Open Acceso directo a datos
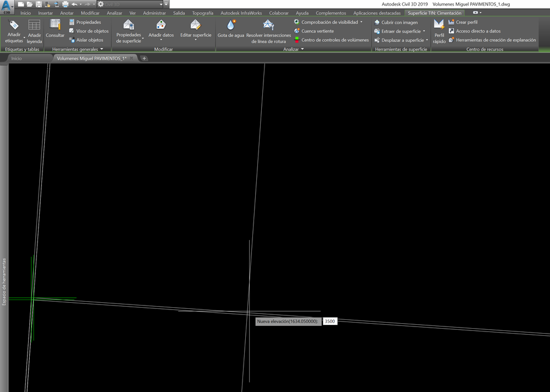 (474, 31)
